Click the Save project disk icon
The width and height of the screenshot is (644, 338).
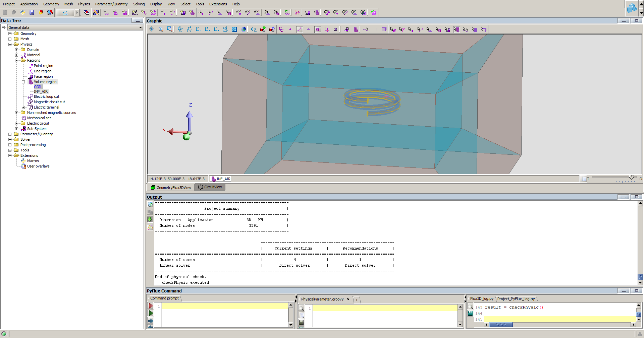[32, 12]
